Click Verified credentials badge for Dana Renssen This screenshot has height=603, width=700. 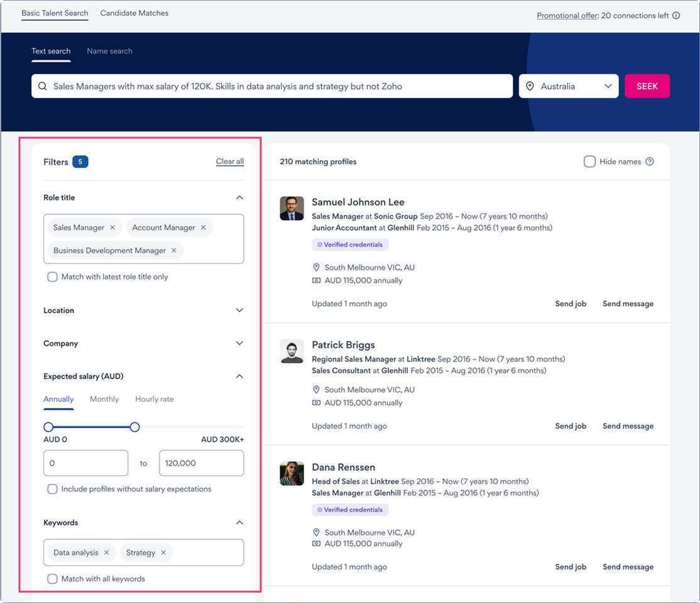click(x=350, y=510)
